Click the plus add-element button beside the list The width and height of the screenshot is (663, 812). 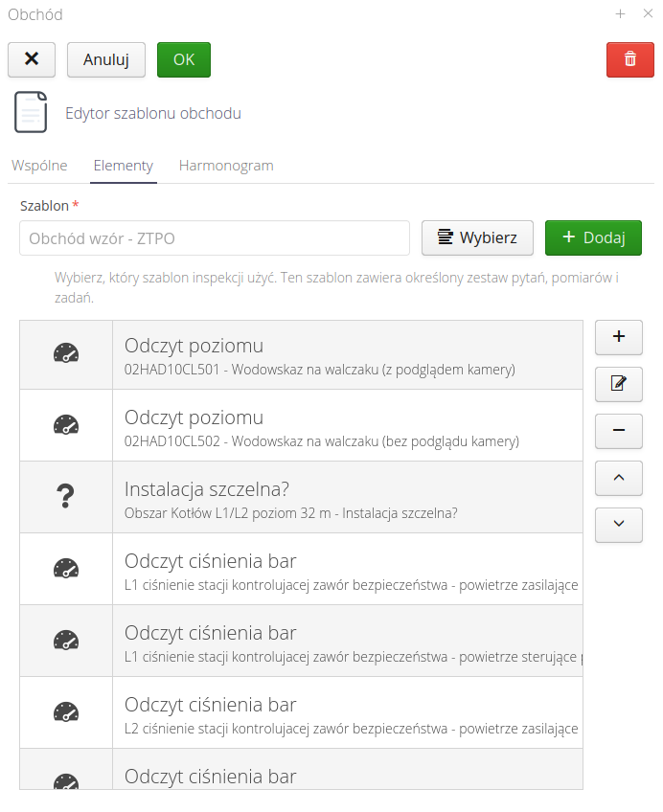click(x=619, y=337)
